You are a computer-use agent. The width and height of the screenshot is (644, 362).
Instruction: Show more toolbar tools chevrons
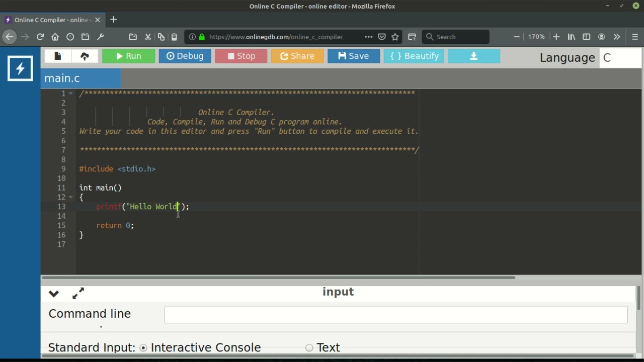point(617,37)
